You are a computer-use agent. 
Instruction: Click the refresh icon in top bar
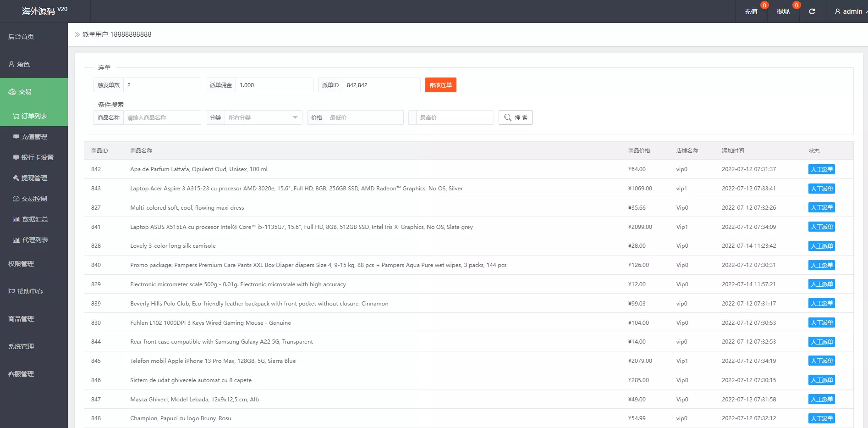click(x=812, y=11)
